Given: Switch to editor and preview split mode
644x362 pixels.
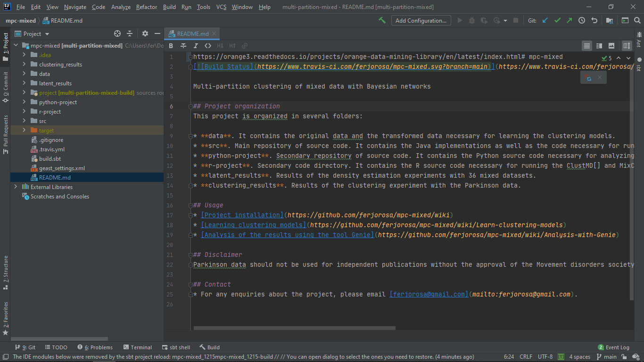Looking at the screenshot, I should click(x=599, y=46).
